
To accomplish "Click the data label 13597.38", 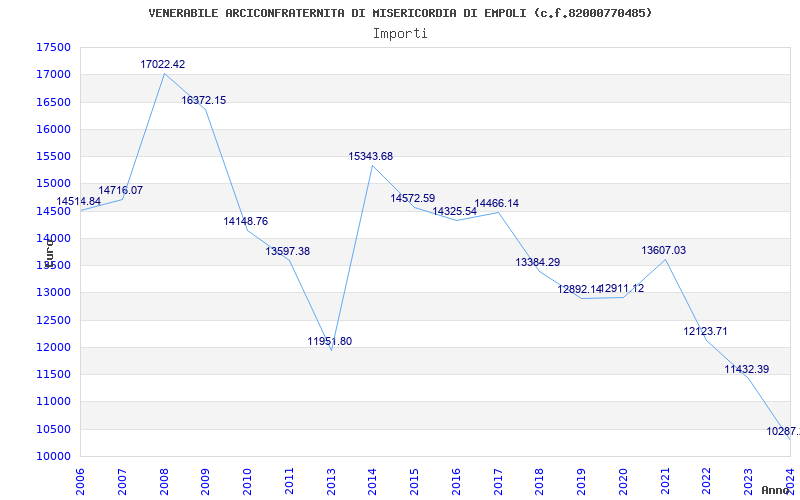I will (x=287, y=251).
